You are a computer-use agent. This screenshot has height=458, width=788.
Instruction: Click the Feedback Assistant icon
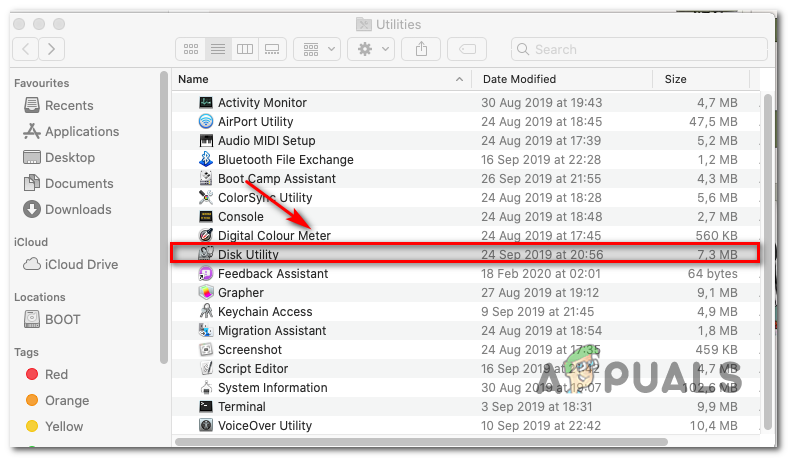click(x=206, y=273)
